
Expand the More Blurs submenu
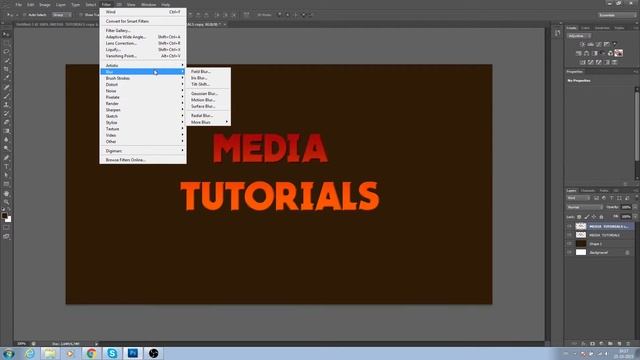(x=208, y=122)
